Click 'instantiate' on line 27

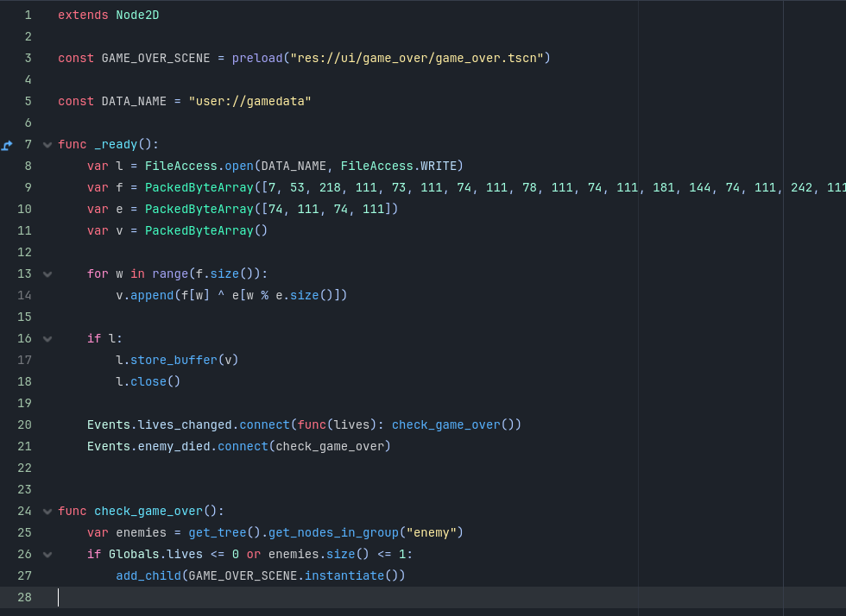click(x=344, y=576)
